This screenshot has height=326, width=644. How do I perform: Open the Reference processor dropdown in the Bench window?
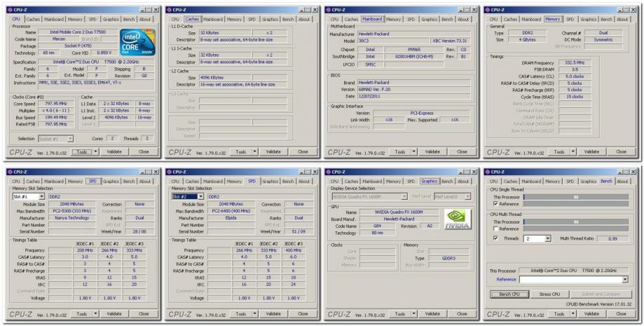(x=625, y=280)
